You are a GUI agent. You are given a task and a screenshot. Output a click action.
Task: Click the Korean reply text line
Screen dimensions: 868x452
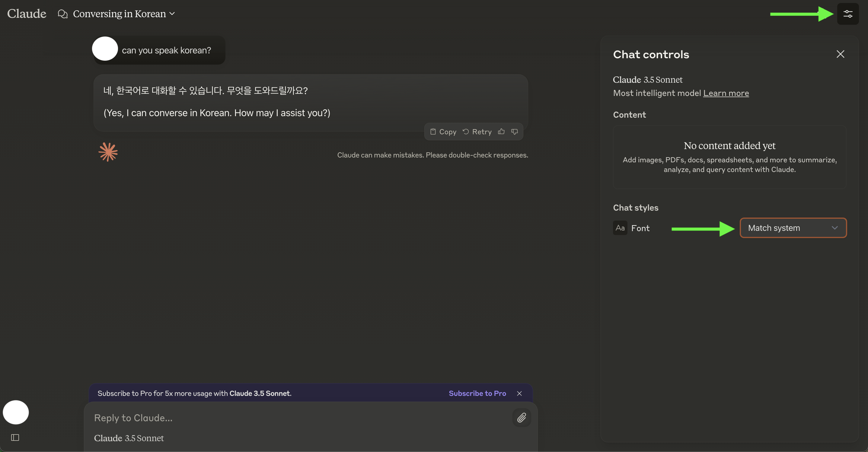tap(206, 91)
